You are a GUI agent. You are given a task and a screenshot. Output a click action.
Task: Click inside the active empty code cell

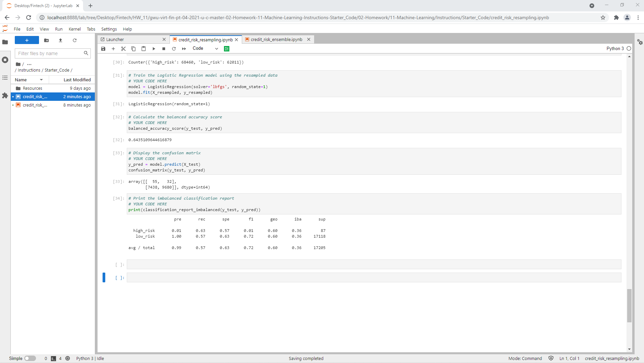click(x=374, y=278)
